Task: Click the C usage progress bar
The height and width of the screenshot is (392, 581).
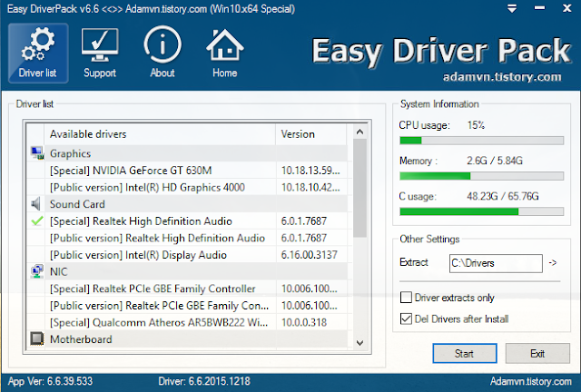Action: click(x=482, y=211)
